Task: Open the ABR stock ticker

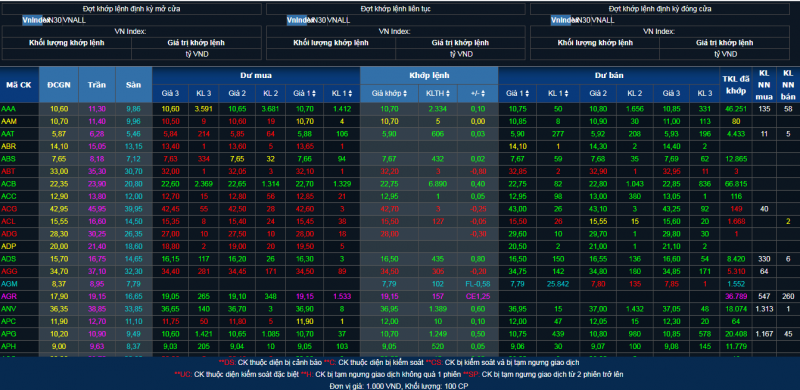Action: [8, 146]
